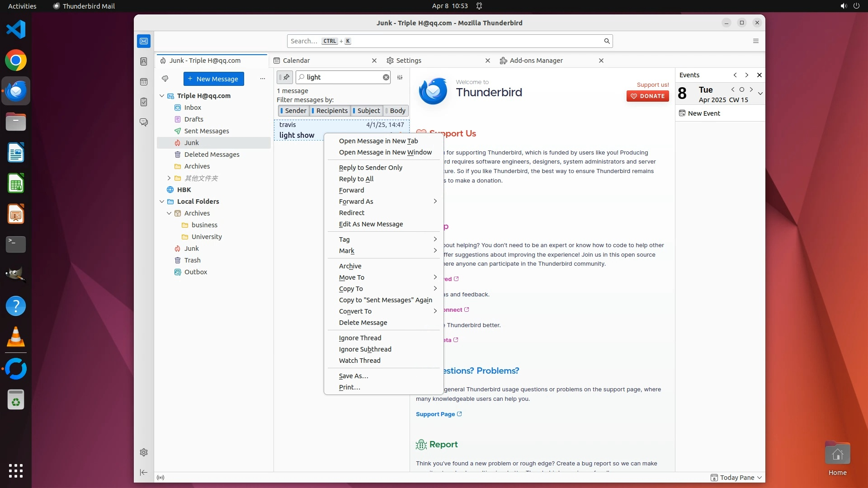Collapse the Local Folders tree
The width and height of the screenshot is (868, 488).
point(162,202)
